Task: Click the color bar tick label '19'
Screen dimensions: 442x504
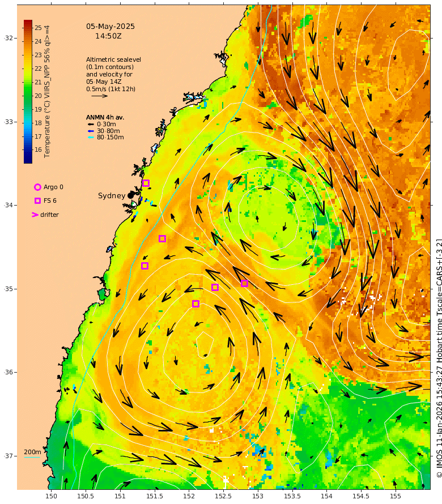Action: pos(39,109)
